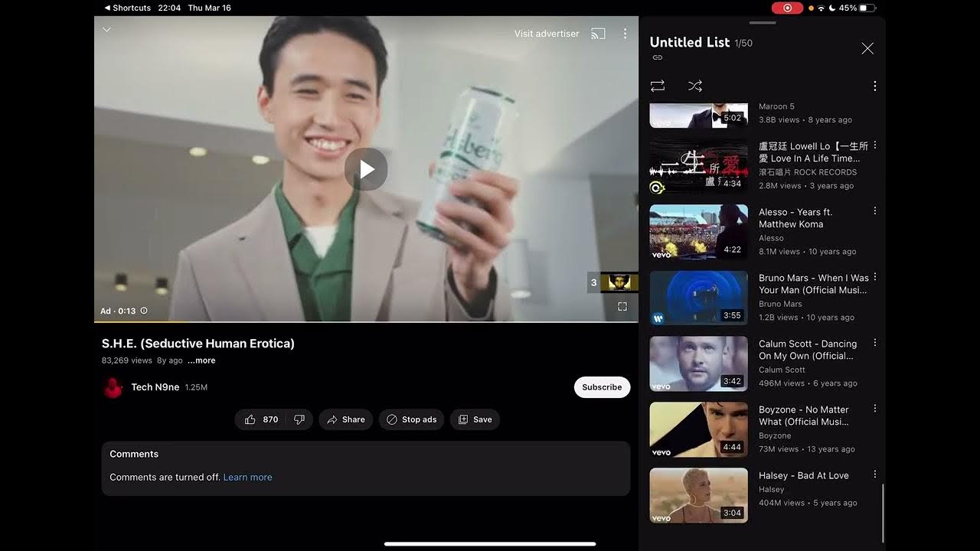Image resolution: width=980 pixels, height=551 pixels.
Task: Play the Bruno Mars When I Was Your Man thumbnail
Action: coord(699,298)
